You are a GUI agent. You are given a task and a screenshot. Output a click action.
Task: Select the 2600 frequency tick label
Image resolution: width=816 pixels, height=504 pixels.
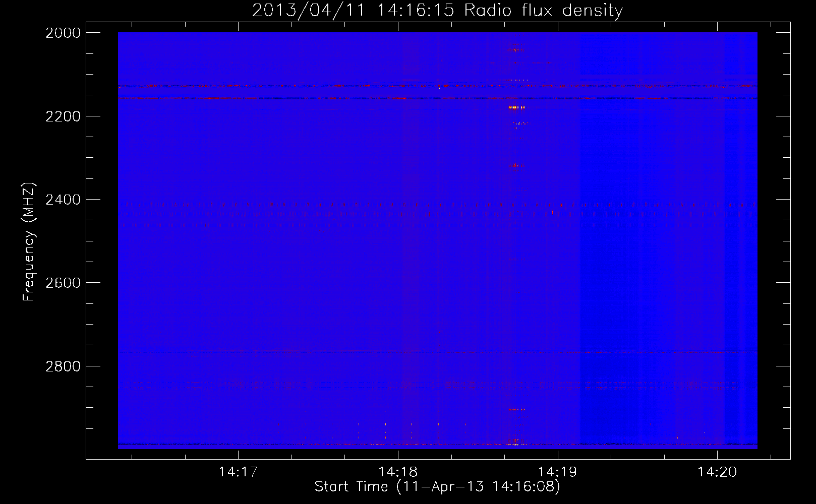tap(63, 283)
